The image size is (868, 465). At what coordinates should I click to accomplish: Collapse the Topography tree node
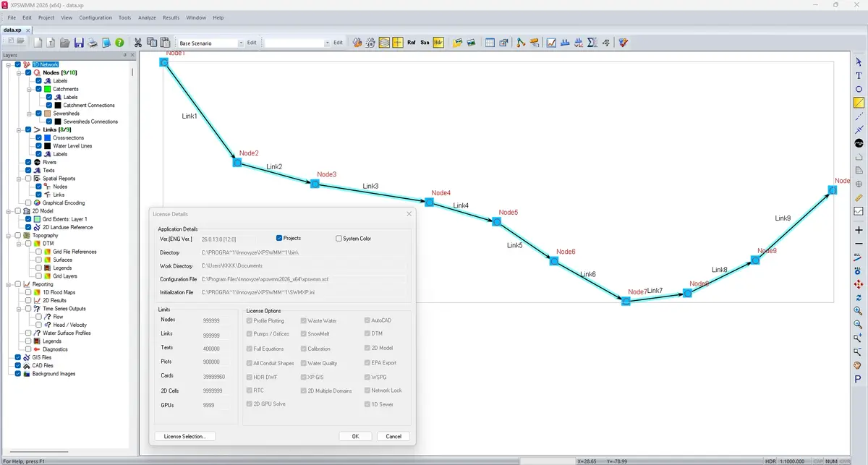8,236
